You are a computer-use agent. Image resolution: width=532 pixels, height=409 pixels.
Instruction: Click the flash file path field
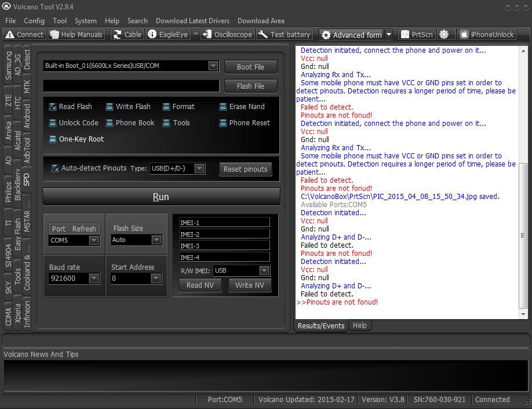132,86
